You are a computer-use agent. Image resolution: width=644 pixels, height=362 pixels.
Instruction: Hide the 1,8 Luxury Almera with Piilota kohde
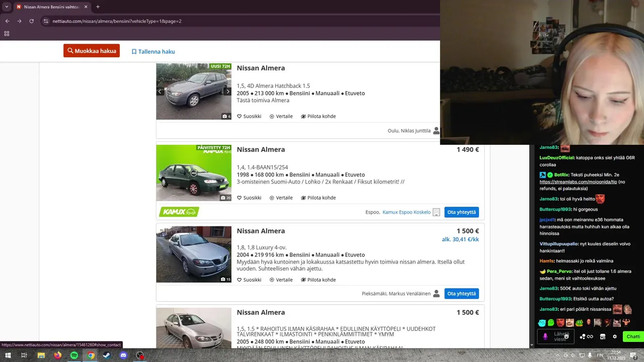318,280
